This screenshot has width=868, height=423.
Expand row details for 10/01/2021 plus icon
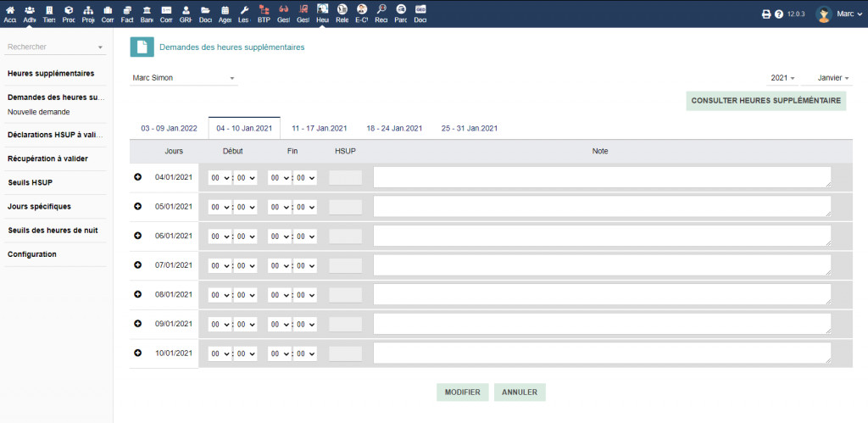[138, 353]
